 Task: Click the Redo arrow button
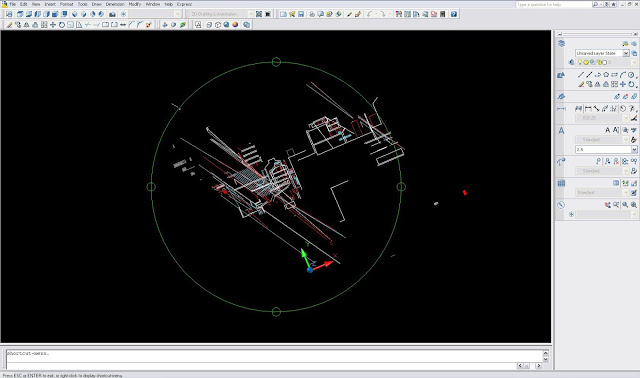pos(383,14)
